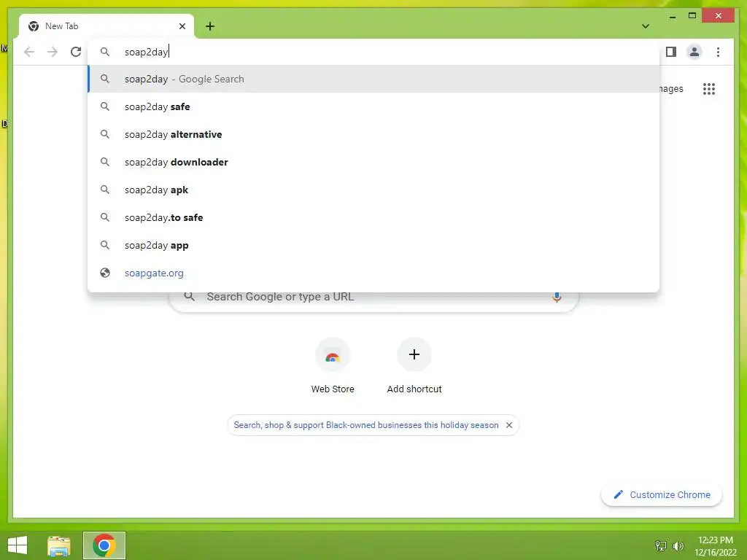Click the taskbar clock 12:23 PM

click(x=715, y=540)
